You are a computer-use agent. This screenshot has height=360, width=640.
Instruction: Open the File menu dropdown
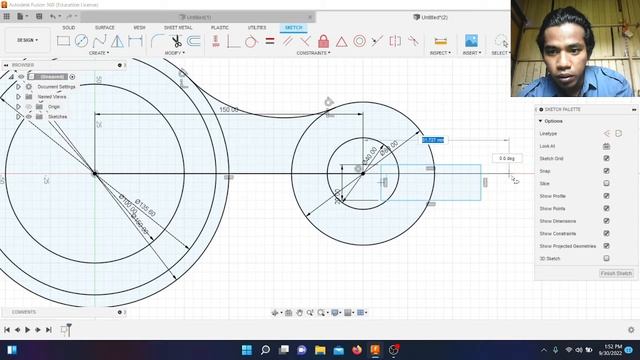tap(22, 16)
